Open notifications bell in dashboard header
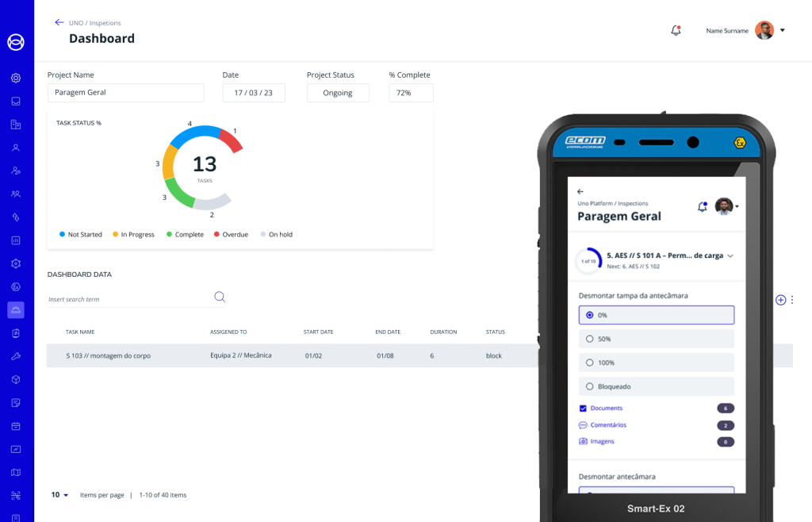Screen dimensions: 812x522 click(x=676, y=30)
